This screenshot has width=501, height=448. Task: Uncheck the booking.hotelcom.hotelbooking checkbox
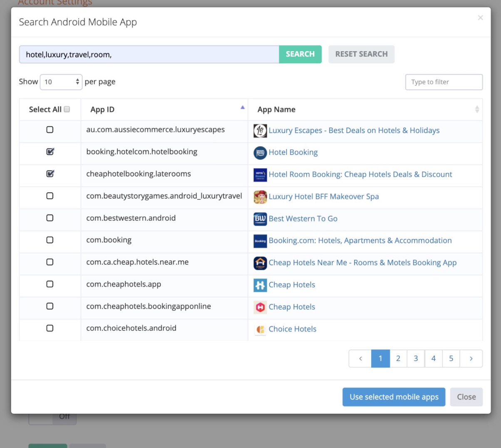(50, 152)
